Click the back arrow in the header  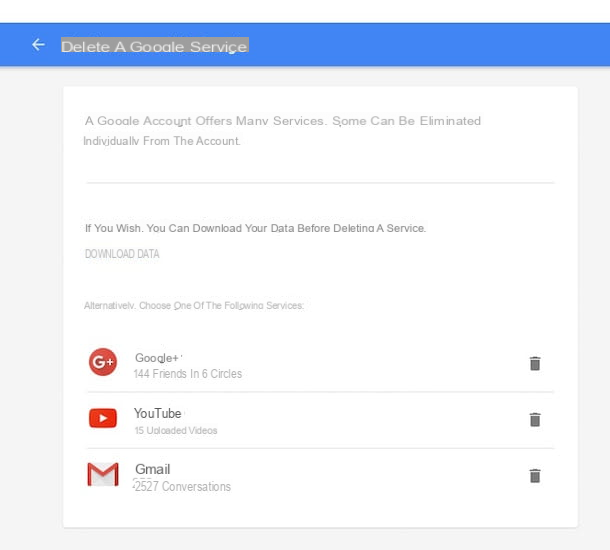38,45
